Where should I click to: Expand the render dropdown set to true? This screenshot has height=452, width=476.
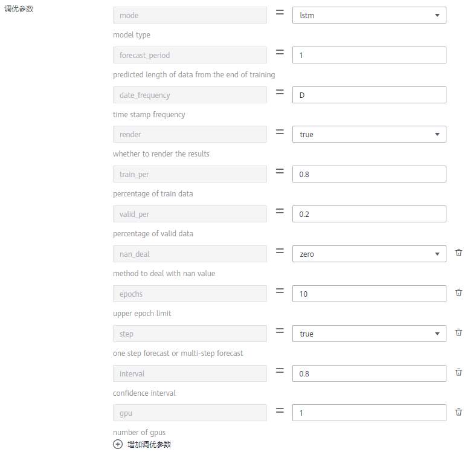(x=368, y=134)
